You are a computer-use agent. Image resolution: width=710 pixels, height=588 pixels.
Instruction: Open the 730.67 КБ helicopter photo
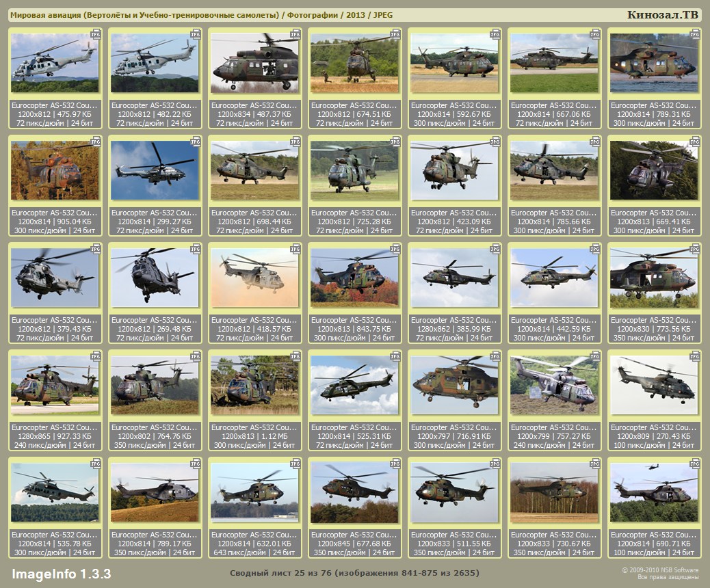[554, 493]
